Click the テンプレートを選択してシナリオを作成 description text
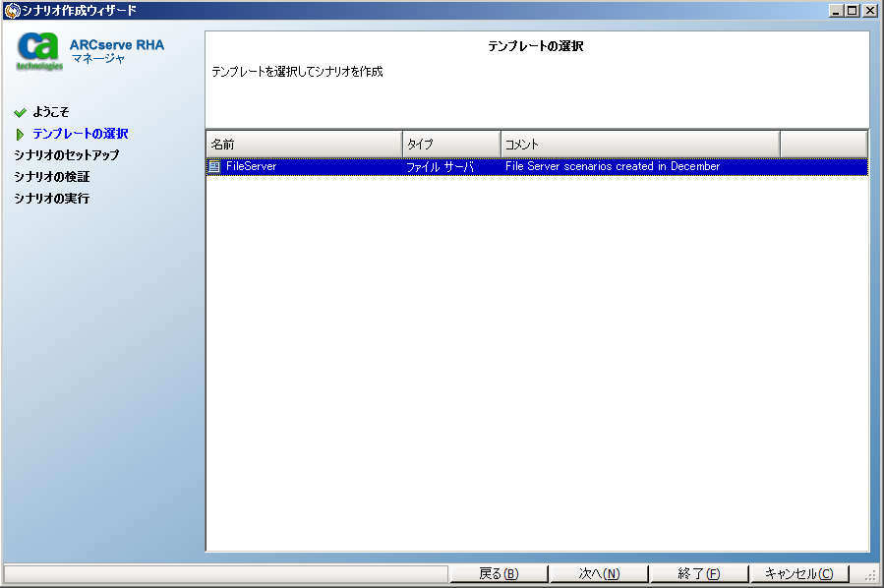The image size is (884, 588). point(297,72)
